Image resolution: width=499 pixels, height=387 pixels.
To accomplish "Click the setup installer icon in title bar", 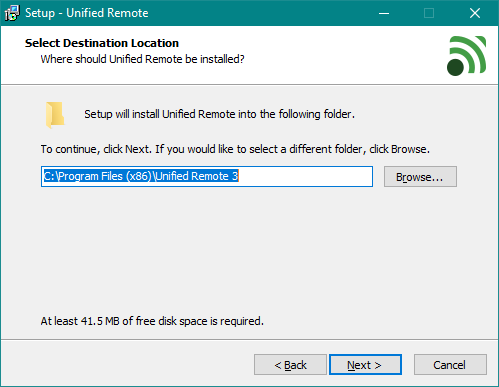I will click(x=12, y=13).
